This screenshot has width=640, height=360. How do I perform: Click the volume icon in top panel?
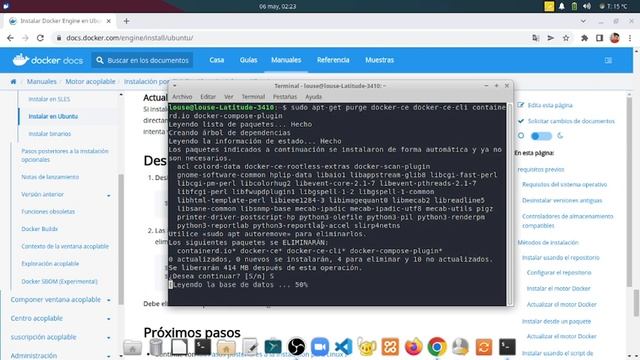(x=587, y=6)
